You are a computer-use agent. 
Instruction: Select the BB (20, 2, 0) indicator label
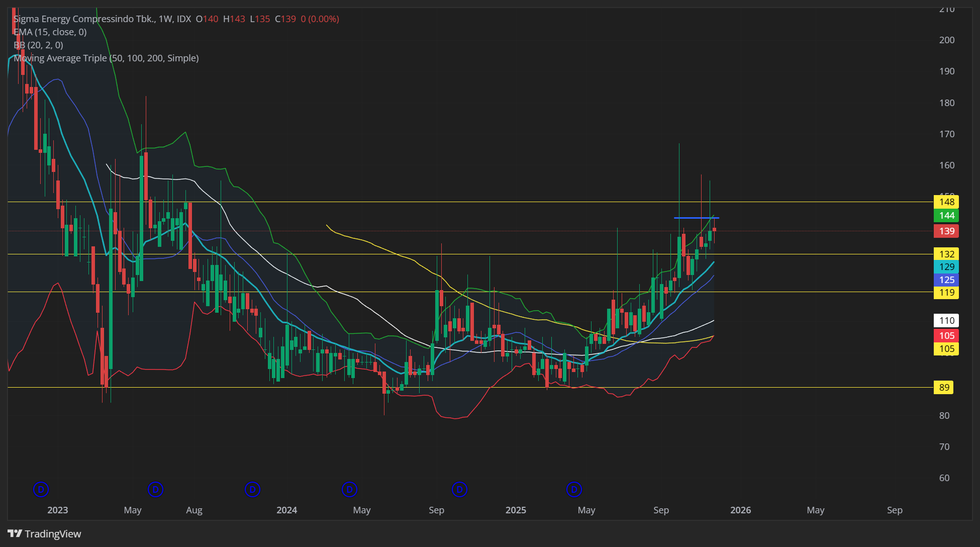[x=39, y=45]
